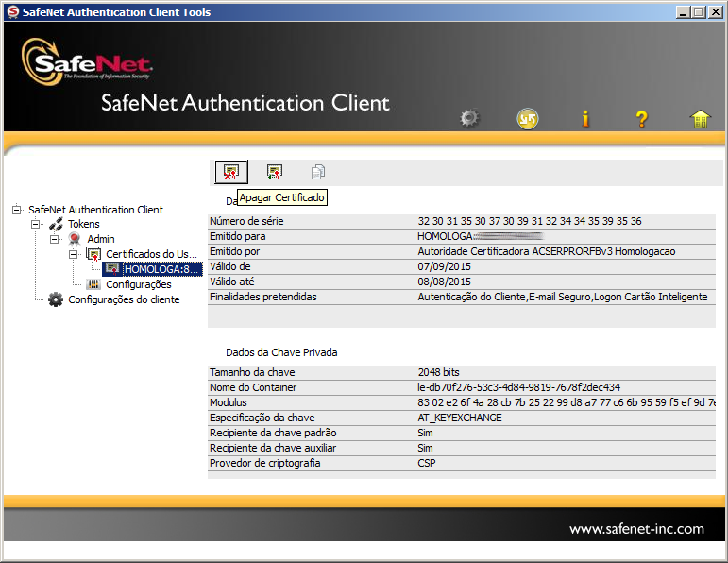The image size is (728, 563).
Task: Collapse the Admin tree node
Action: 55,239
